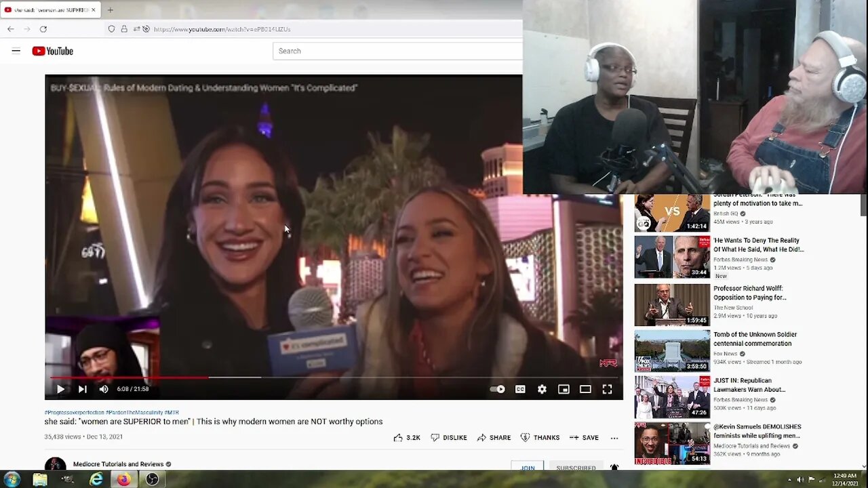The image size is (868, 488).
Task: Play the paused video
Action: coord(60,389)
